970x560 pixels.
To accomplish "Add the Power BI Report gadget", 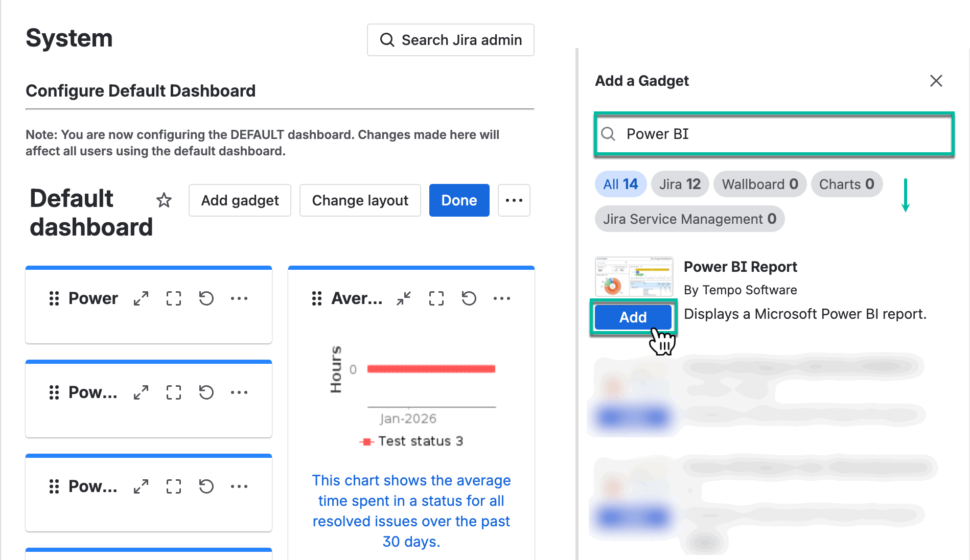I will click(633, 317).
